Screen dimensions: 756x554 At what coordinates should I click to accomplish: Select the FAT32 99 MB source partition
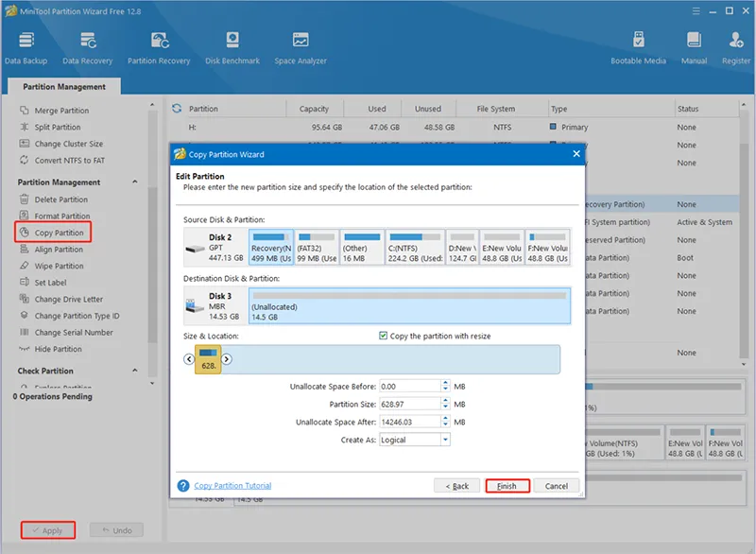[317, 248]
